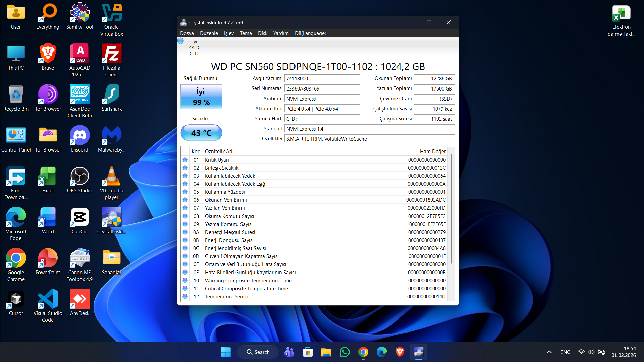
Task: Open Malwarebytes desktop icon
Action: click(x=111, y=139)
